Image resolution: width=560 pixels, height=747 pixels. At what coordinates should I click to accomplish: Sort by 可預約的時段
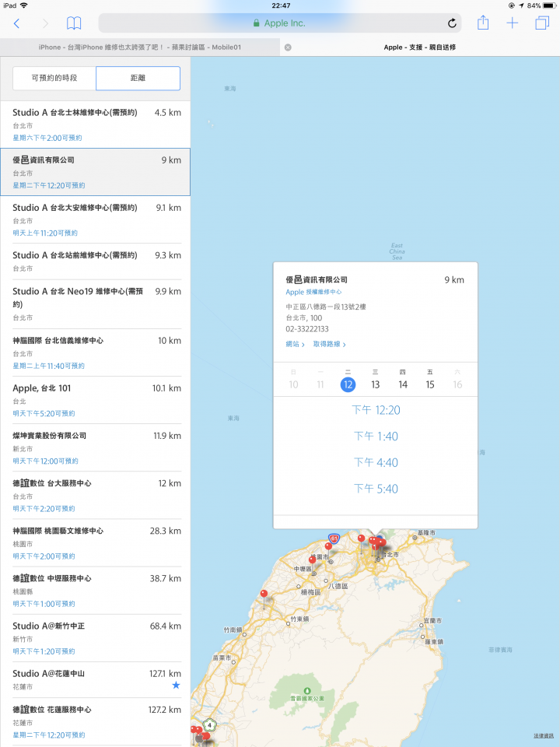pos(54,78)
